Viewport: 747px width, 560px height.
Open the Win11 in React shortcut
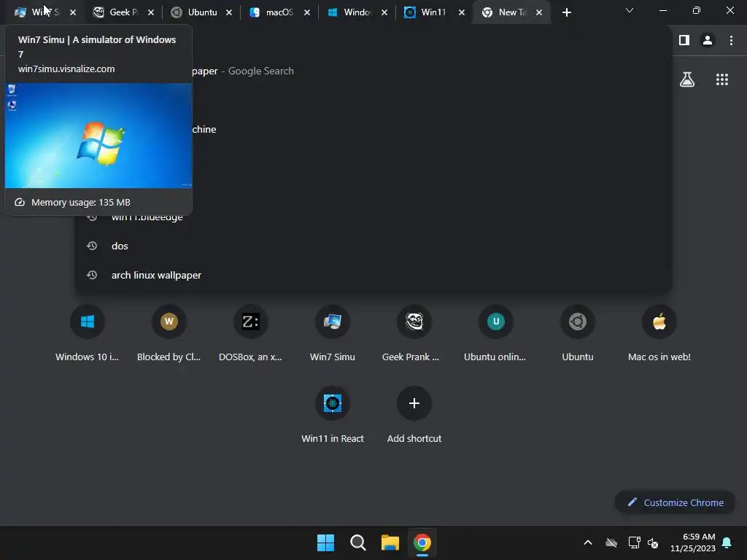tap(333, 416)
